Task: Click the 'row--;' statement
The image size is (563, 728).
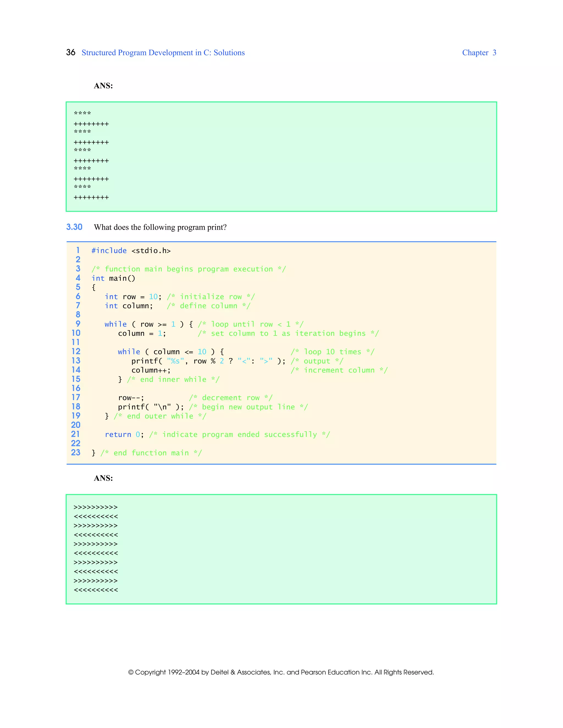Action: [x=131, y=398]
